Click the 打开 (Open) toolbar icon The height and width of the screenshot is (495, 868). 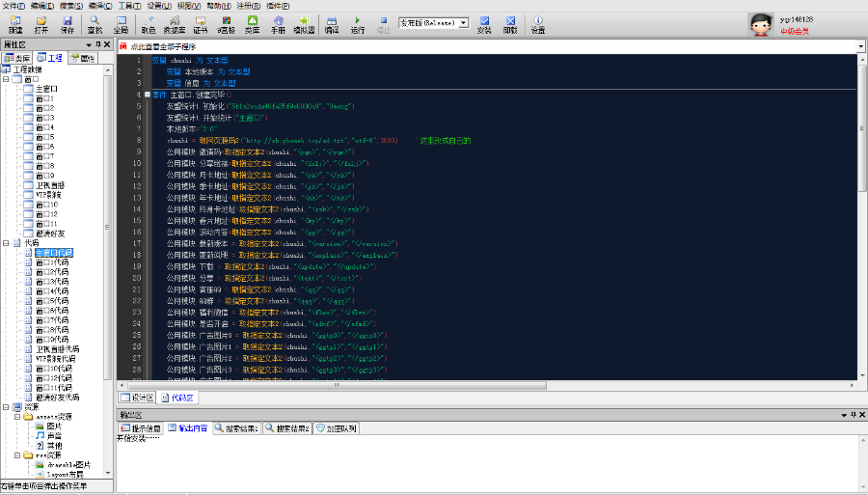41,25
